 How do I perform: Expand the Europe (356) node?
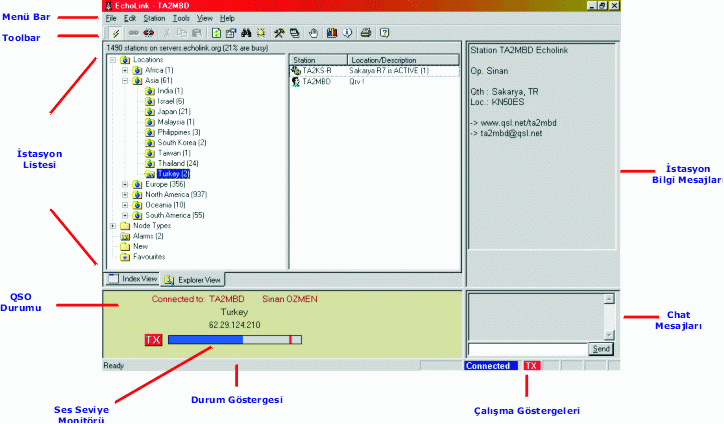[x=125, y=184]
